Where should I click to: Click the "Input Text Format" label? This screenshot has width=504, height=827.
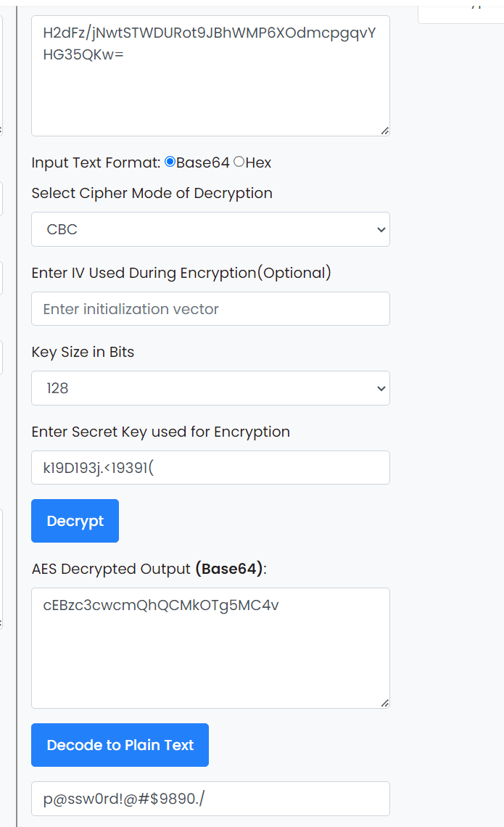96,162
